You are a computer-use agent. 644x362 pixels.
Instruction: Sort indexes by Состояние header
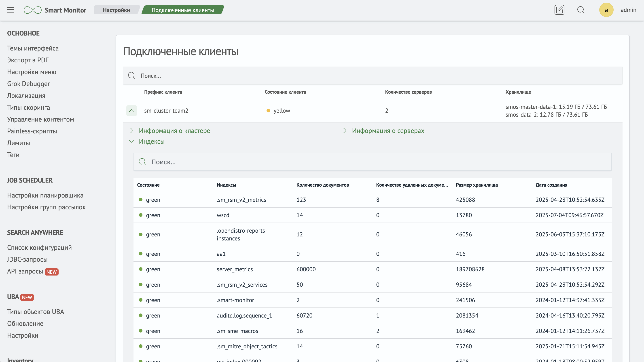[148, 185]
